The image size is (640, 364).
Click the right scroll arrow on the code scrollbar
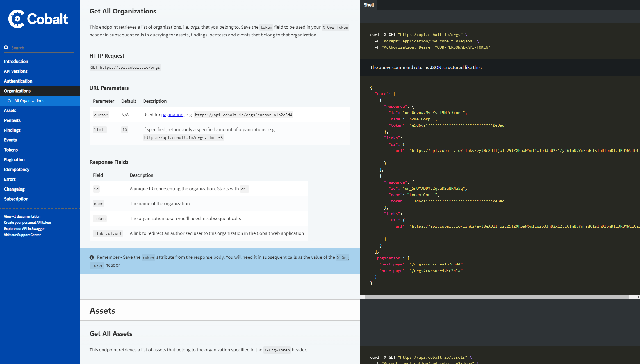tap(638, 297)
